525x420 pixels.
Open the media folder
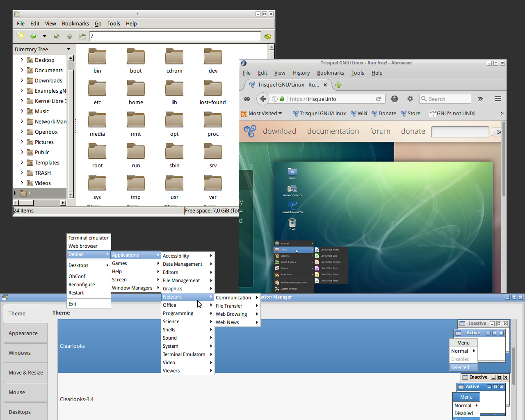point(97,124)
